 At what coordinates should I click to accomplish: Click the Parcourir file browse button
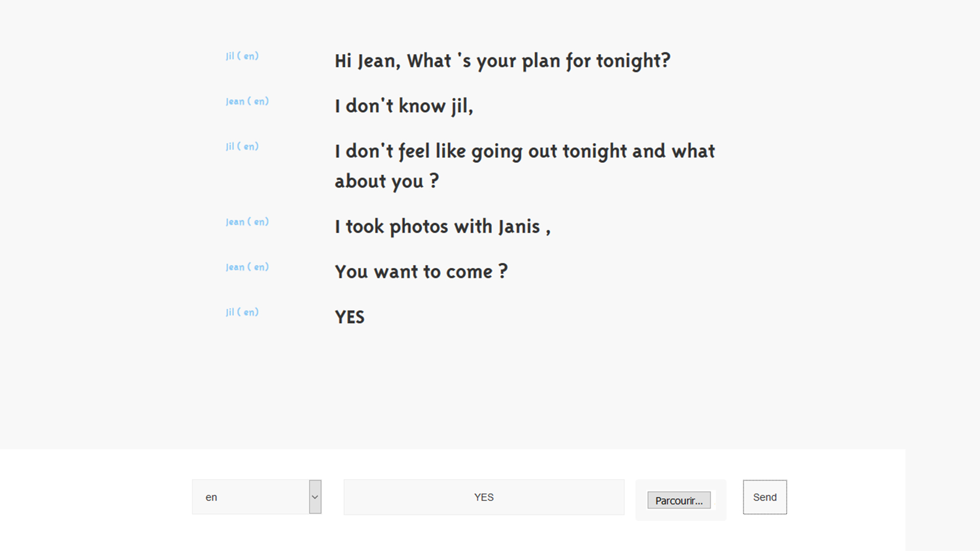coord(679,500)
